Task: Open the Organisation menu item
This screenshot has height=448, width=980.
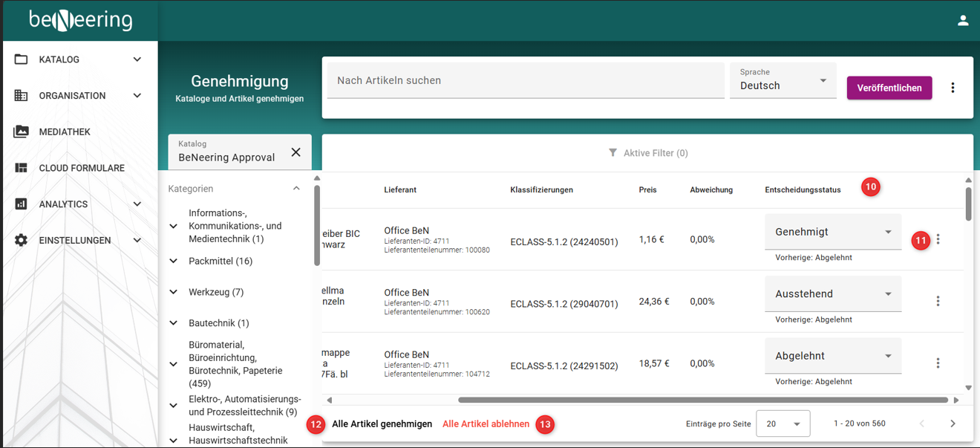Action: [x=72, y=96]
